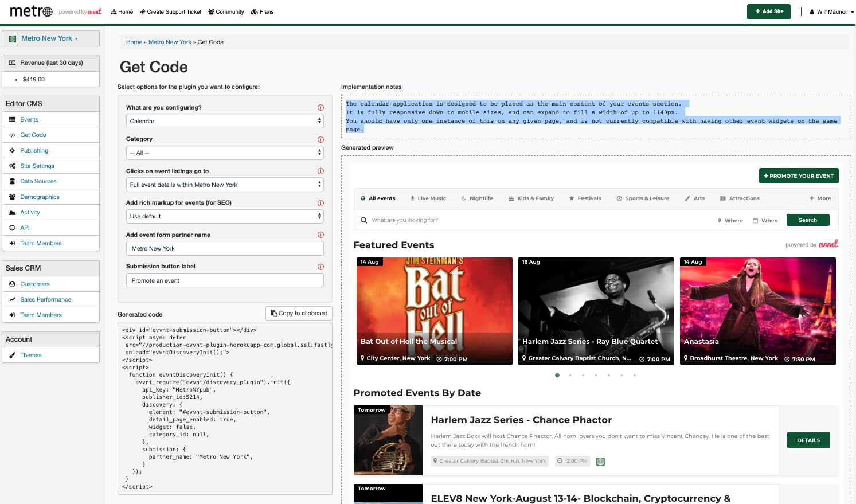Click DETAILS for Harlem Jazz Series - Chance Phactor

[x=808, y=440]
